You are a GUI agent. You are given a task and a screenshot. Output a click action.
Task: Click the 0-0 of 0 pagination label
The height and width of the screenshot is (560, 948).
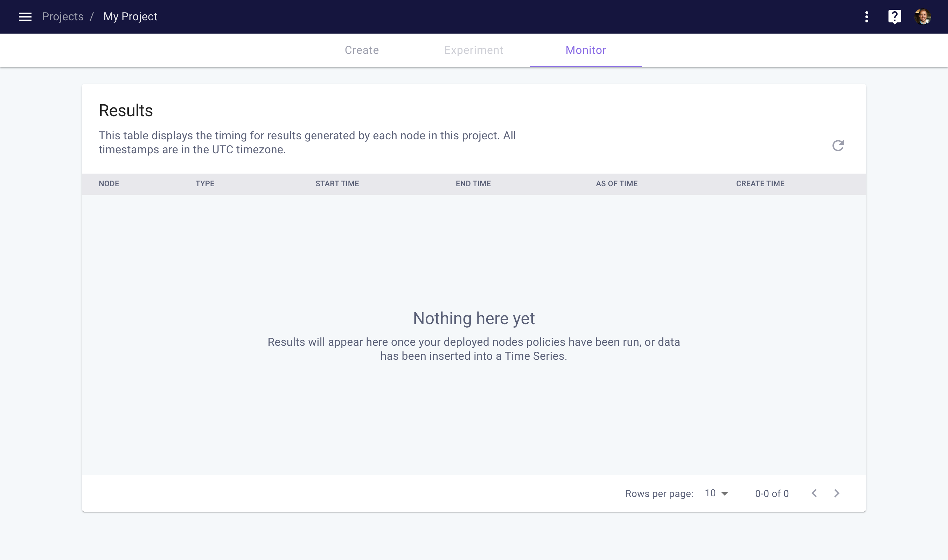point(771,493)
